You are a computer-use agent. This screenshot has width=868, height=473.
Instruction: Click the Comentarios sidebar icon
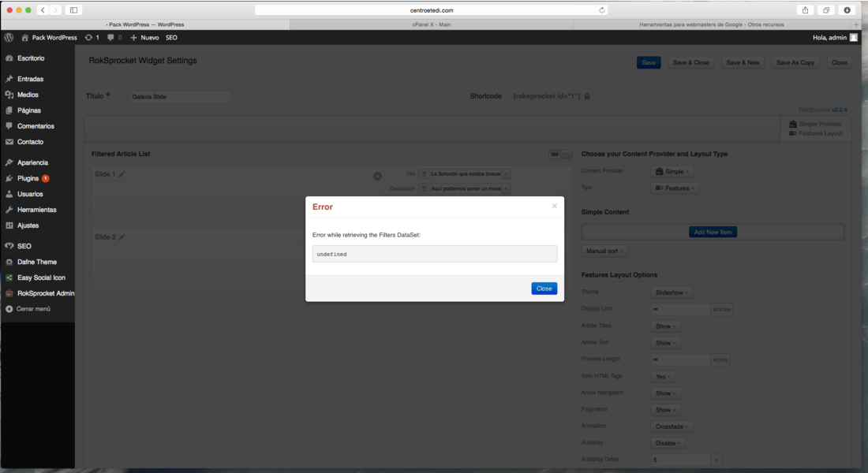[x=9, y=126]
